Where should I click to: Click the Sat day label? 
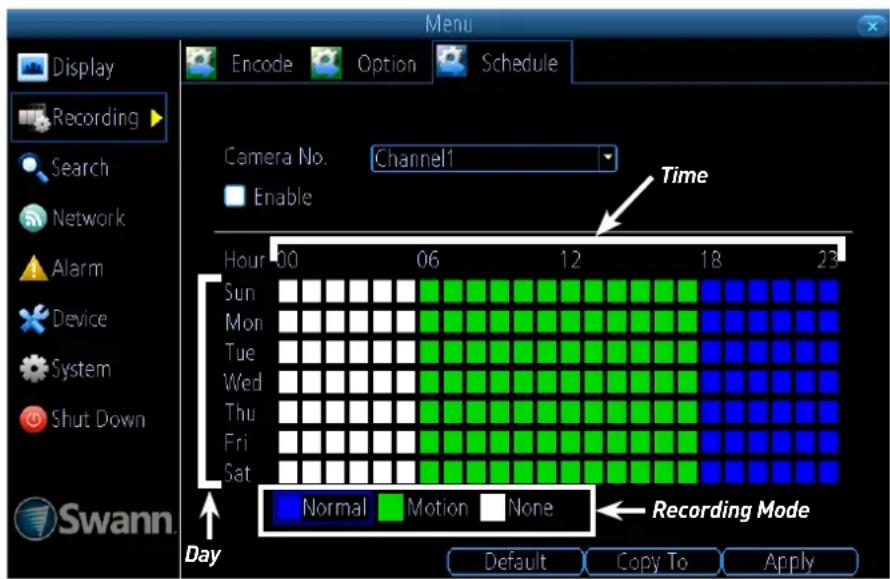(x=237, y=473)
